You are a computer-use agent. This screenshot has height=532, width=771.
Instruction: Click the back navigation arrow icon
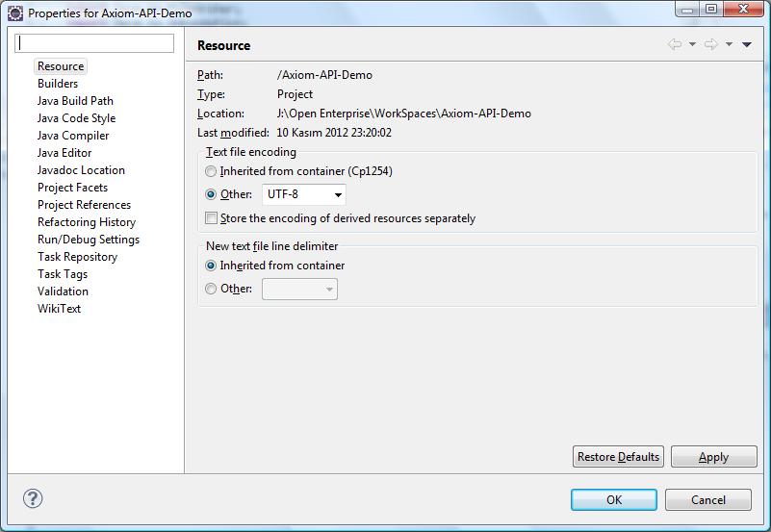click(675, 44)
